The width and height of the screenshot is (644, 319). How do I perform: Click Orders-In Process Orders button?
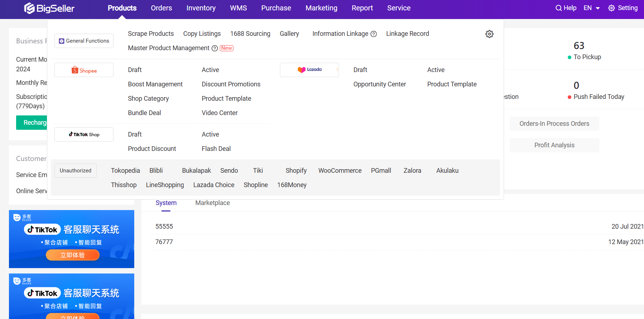point(554,124)
